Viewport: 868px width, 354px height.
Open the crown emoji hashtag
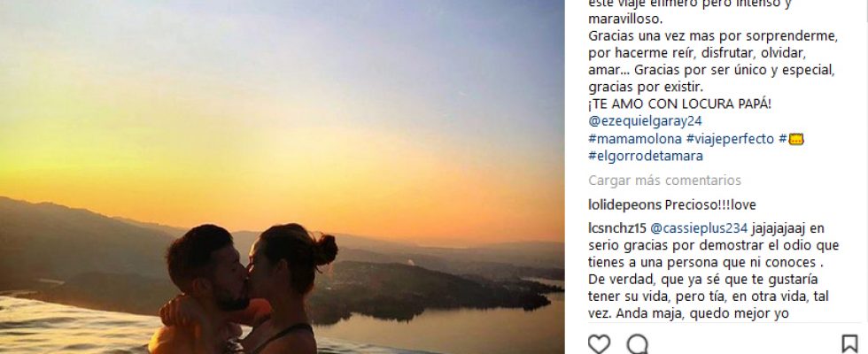[x=791, y=139]
